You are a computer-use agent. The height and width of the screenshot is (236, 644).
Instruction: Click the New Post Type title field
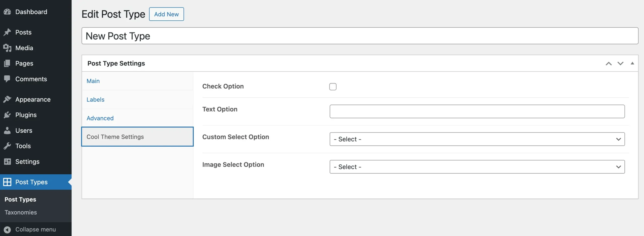(x=360, y=36)
